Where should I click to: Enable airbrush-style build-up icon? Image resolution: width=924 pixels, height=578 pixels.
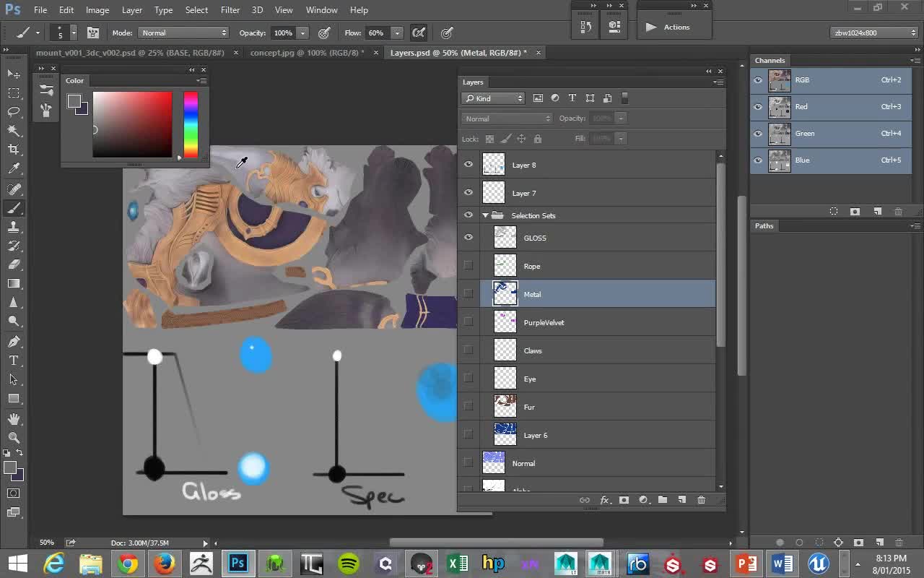point(419,33)
